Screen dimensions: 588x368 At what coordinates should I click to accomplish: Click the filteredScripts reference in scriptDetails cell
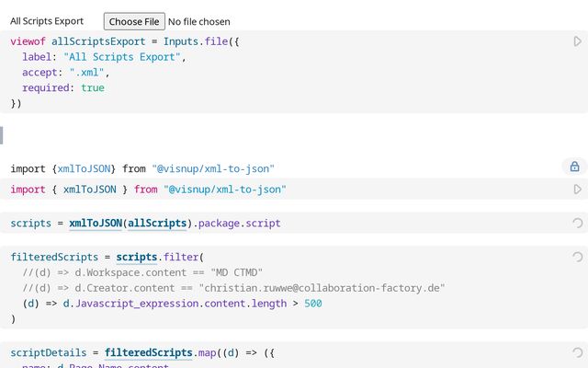(x=149, y=352)
